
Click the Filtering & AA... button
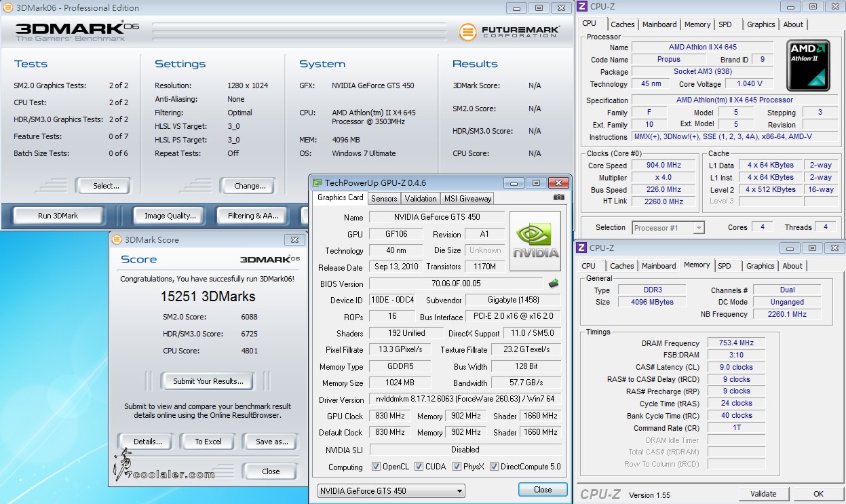[253, 216]
